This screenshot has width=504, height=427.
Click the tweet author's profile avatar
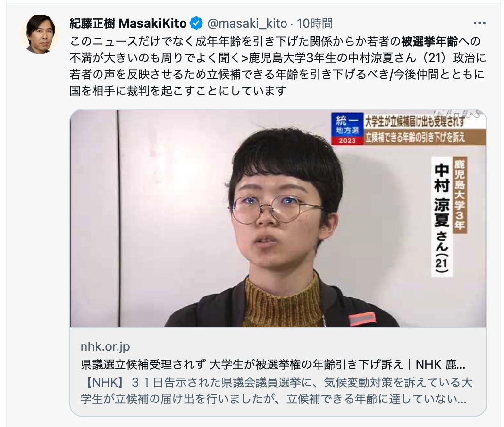coord(40,34)
